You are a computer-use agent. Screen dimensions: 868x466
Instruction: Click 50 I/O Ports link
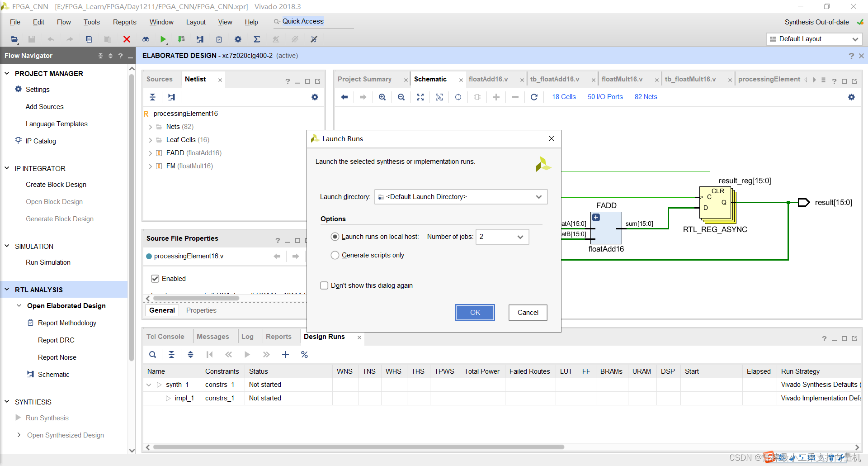pyautogui.click(x=605, y=97)
